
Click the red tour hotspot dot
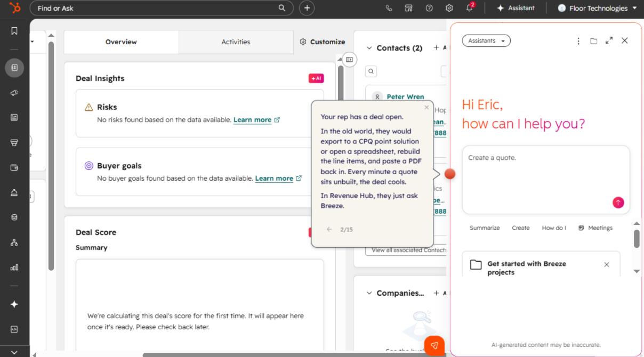click(450, 174)
